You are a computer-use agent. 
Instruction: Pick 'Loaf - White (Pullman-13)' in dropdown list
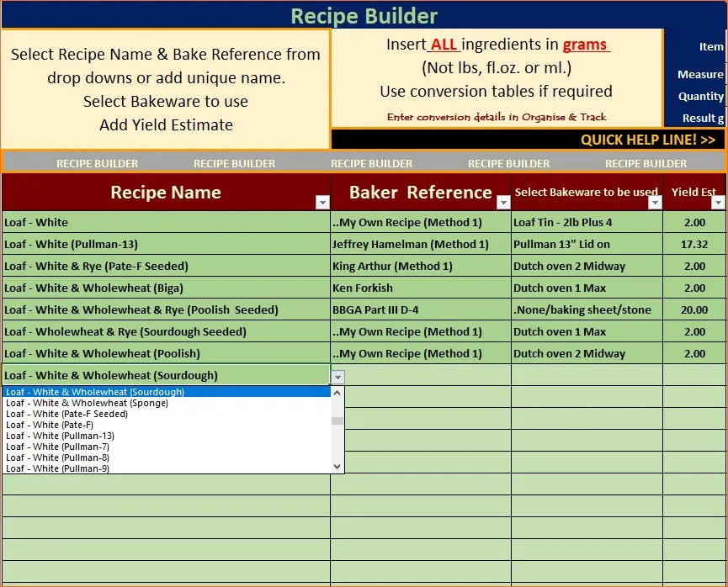pos(60,436)
